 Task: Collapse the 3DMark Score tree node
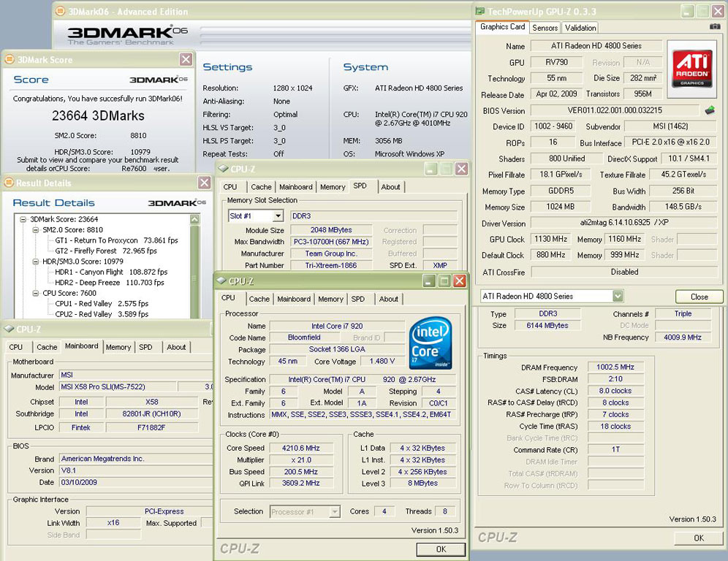[23, 219]
